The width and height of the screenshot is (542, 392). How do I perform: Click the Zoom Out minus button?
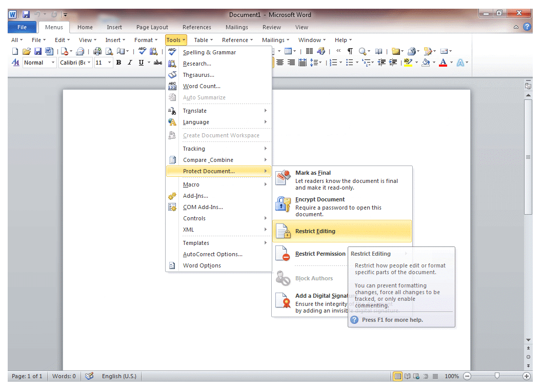coord(467,376)
